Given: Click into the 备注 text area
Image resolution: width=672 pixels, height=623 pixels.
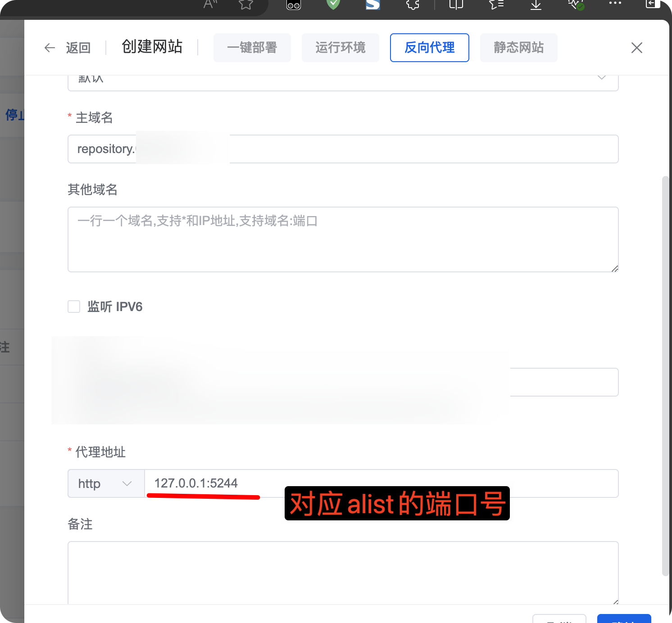Looking at the screenshot, I should 343,573.
